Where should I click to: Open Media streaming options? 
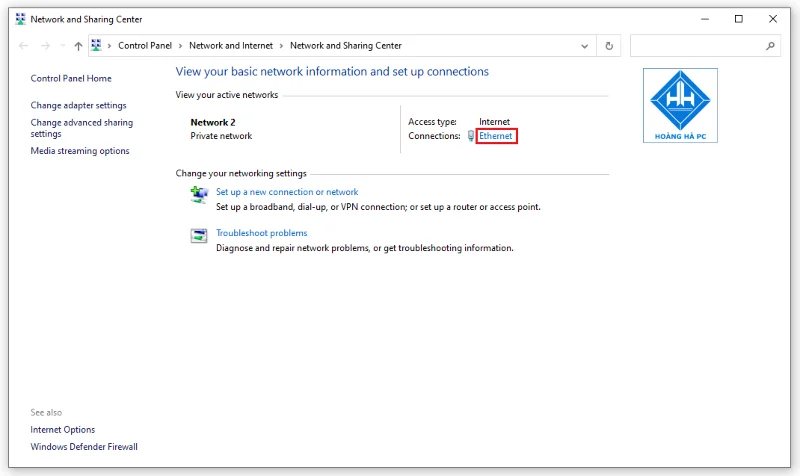coord(80,151)
